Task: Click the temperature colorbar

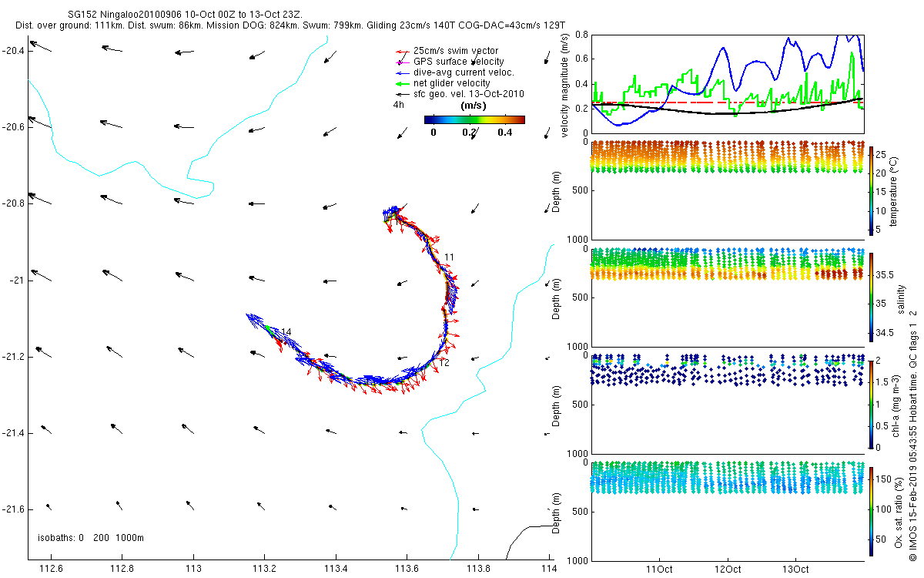Action: (871, 190)
